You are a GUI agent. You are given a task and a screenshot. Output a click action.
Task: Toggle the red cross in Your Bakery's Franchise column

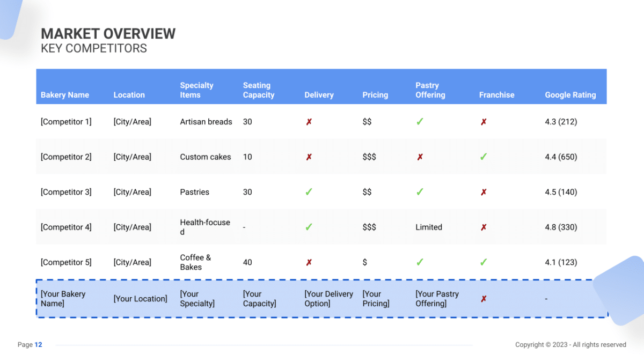click(483, 299)
